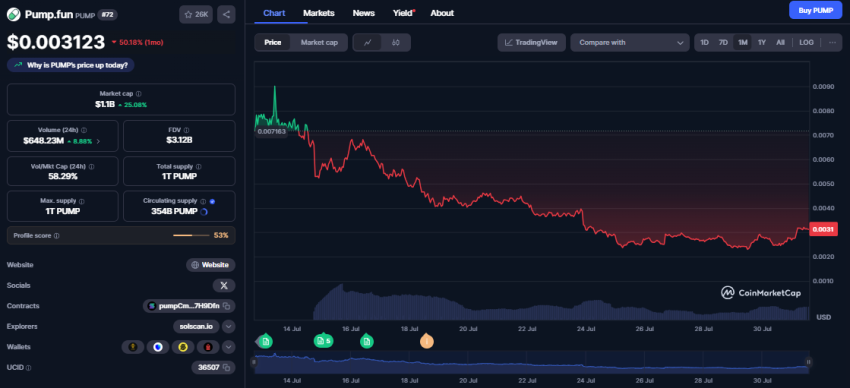Select the 1M time range

pyautogui.click(x=743, y=42)
